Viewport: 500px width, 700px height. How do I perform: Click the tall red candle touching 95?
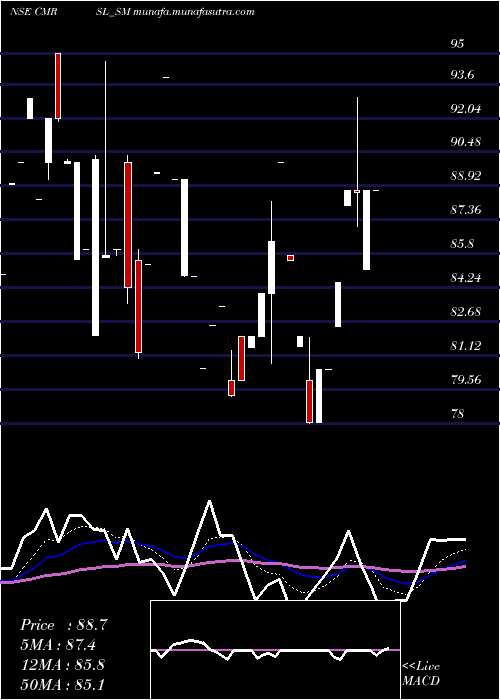58,86
